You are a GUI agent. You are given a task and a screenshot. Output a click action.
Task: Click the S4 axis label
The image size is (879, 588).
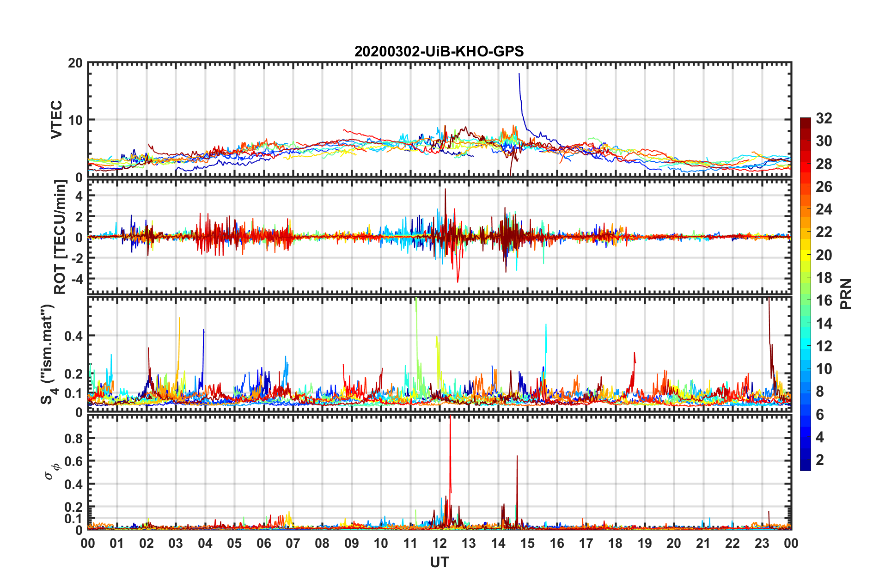48,354
